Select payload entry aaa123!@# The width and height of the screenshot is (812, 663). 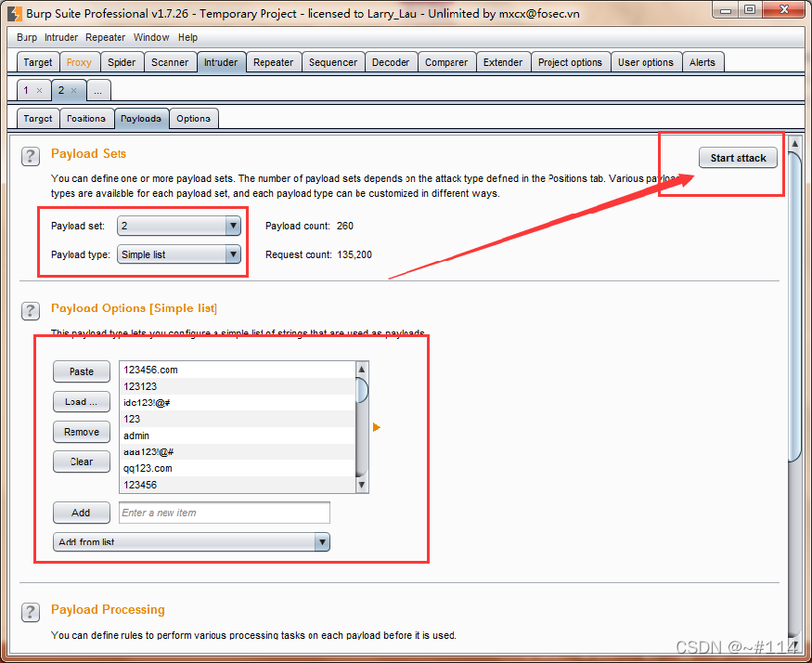pos(238,452)
